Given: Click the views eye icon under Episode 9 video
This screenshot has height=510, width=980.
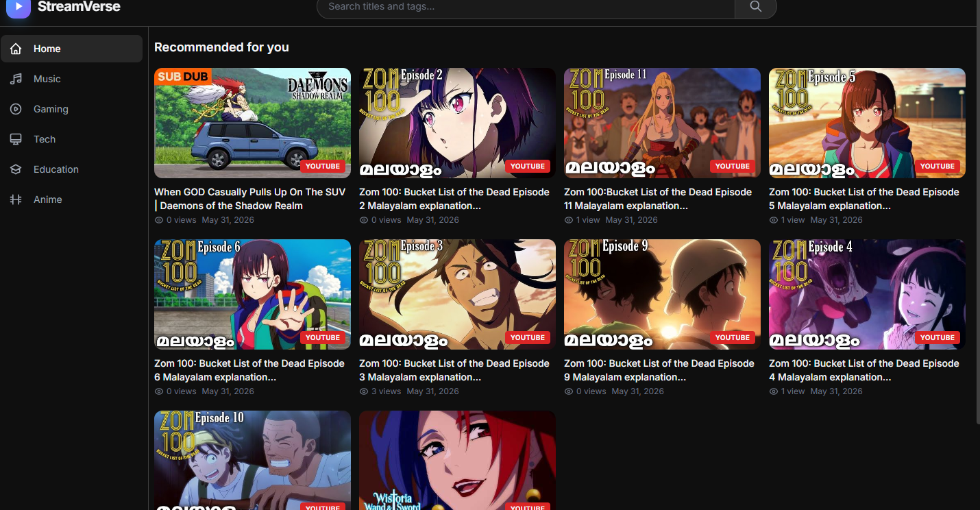Looking at the screenshot, I should coord(569,391).
